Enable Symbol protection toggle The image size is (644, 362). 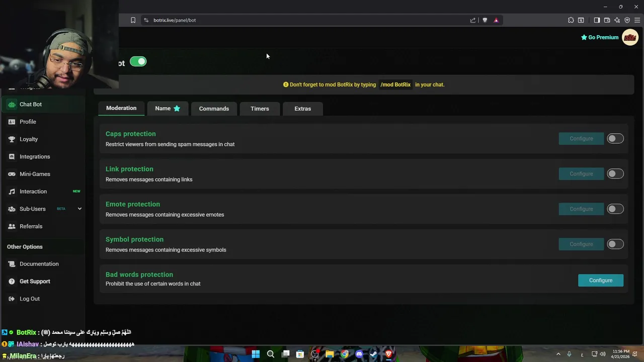[x=615, y=244]
